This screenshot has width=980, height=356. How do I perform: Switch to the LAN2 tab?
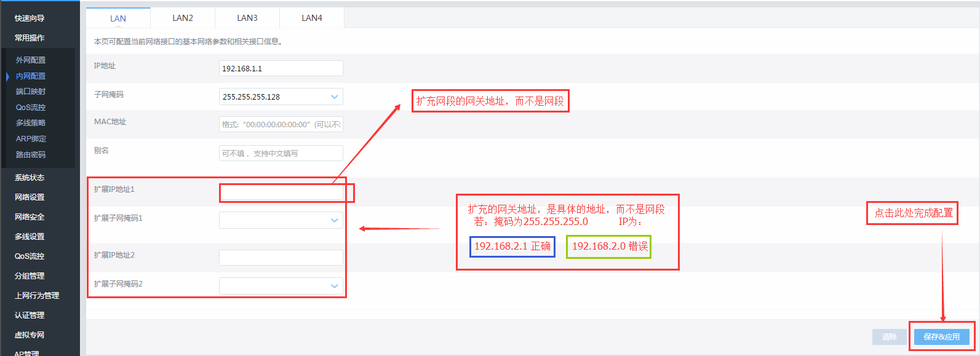point(183,18)
